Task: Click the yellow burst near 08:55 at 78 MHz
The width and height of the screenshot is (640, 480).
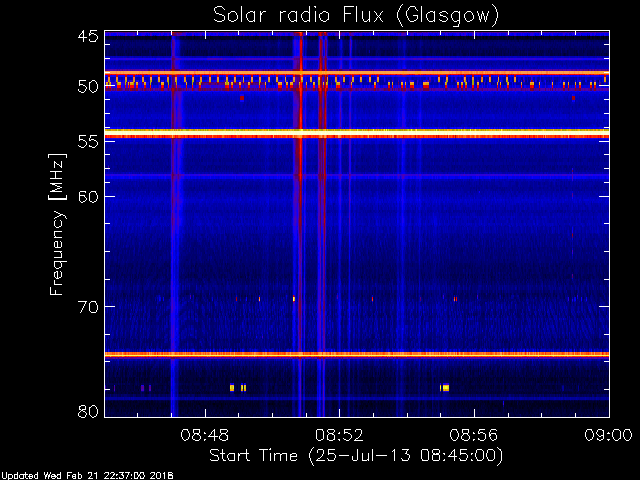Action: pyautogui.click(x=445, y=388)
